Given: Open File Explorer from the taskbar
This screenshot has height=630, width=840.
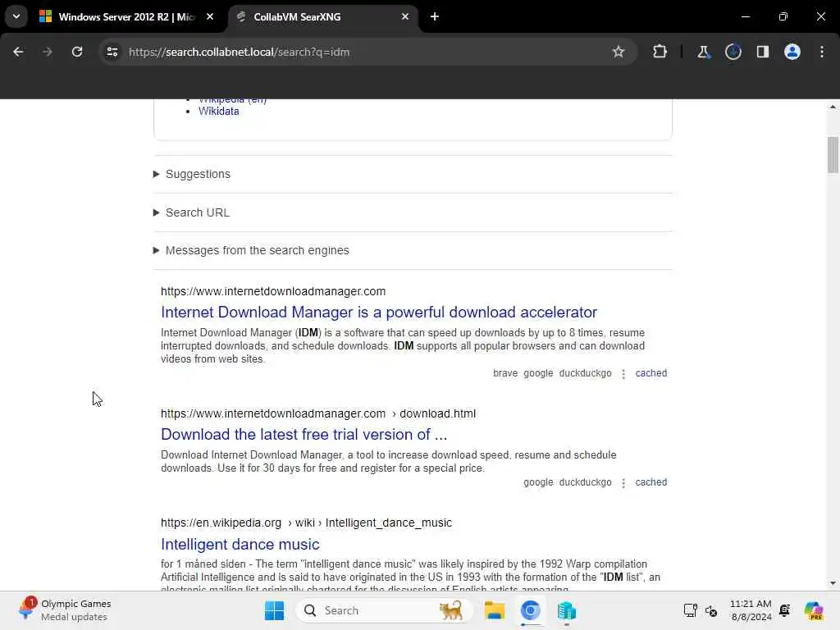Looking at the screenshot, I should coord(495,610).
